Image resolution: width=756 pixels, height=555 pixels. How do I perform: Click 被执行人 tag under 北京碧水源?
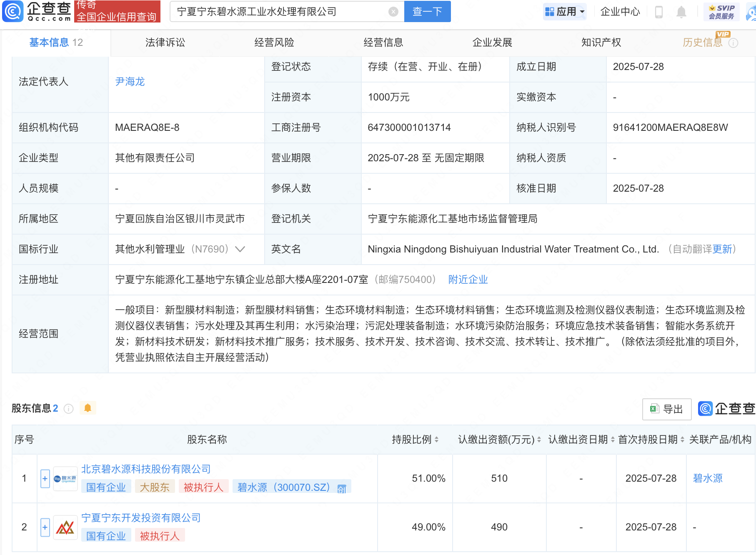click(x=203, y=487)
